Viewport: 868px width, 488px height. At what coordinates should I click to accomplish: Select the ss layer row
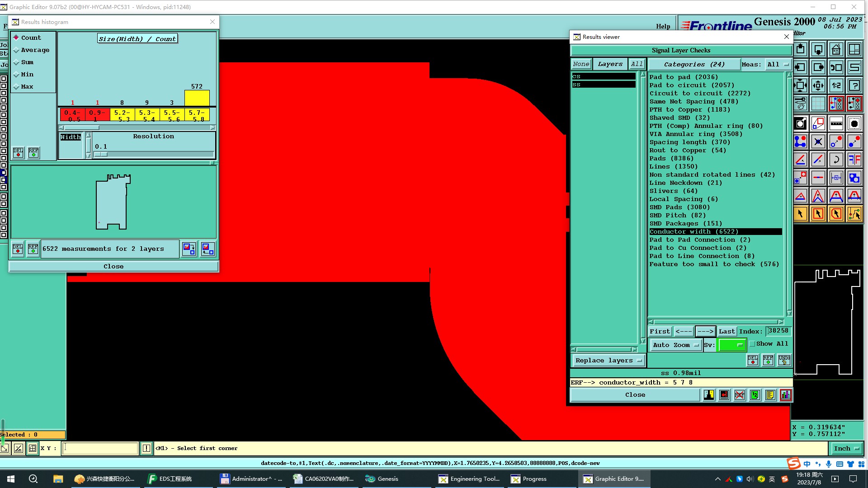(604, 84)
